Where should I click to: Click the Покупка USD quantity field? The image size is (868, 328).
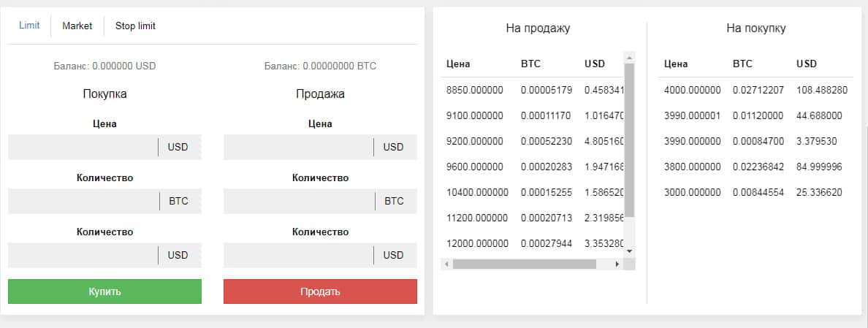click(x=83, y=255)
